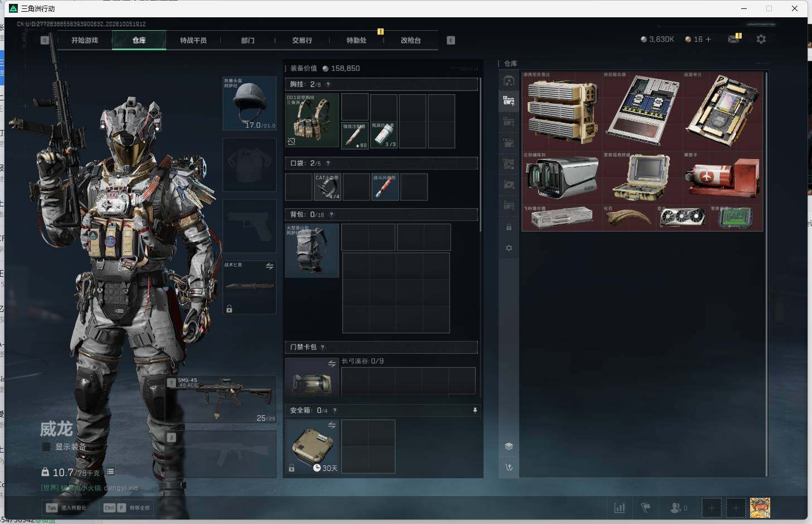Switch to the 改枪台 tab
The width and height of the screenshot is (812, 524).
click(411, 40)
